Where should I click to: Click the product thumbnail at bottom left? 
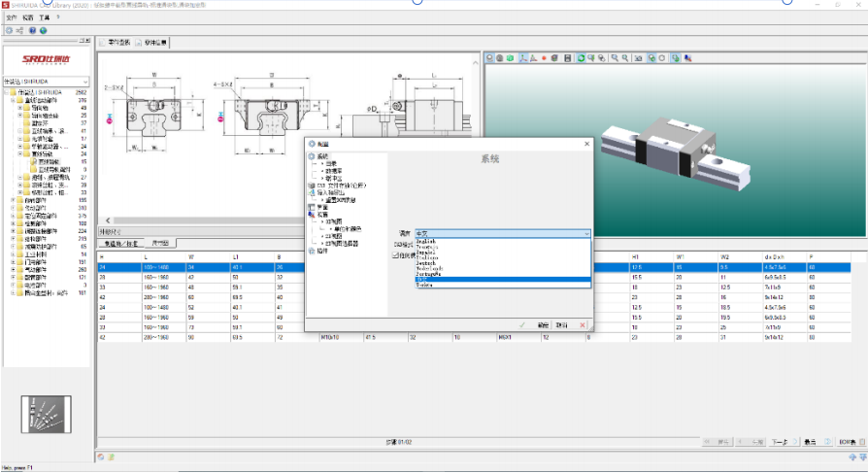click(x=46, y=415)
